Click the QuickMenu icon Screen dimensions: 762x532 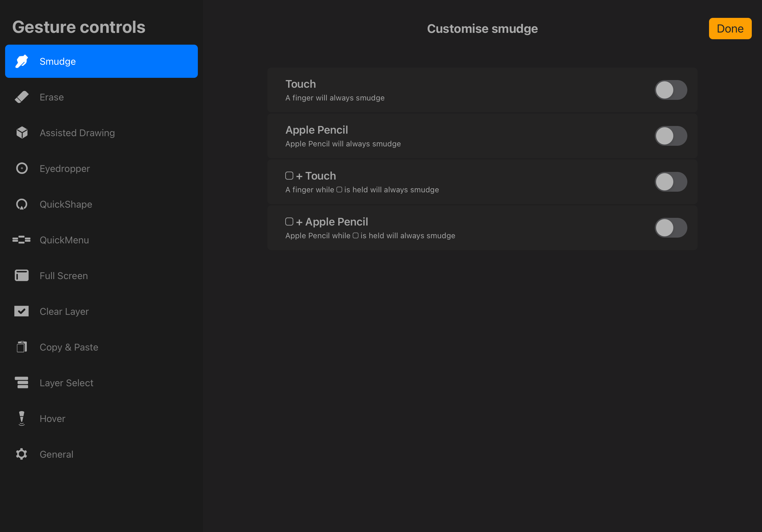(x=22, y=240)
